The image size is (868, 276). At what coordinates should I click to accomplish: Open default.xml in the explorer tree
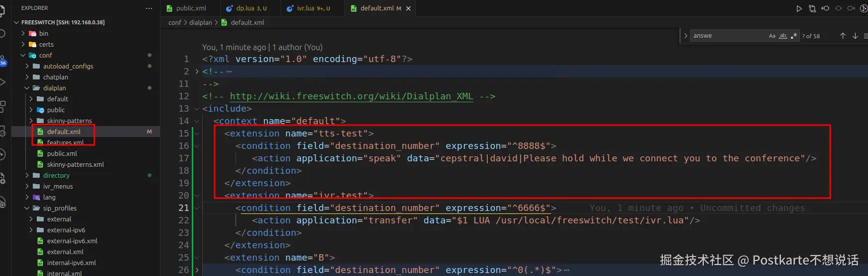point(85,132)
